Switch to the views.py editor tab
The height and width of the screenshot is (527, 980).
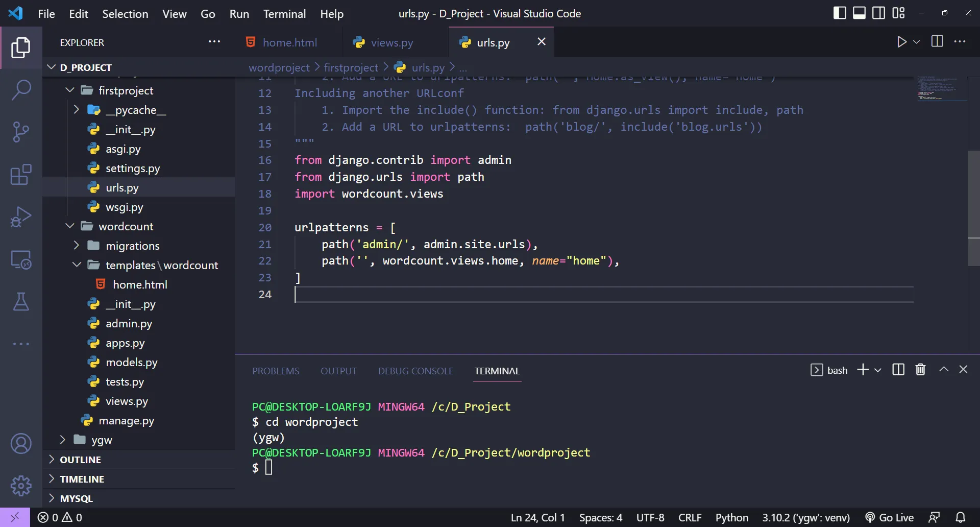391,42
